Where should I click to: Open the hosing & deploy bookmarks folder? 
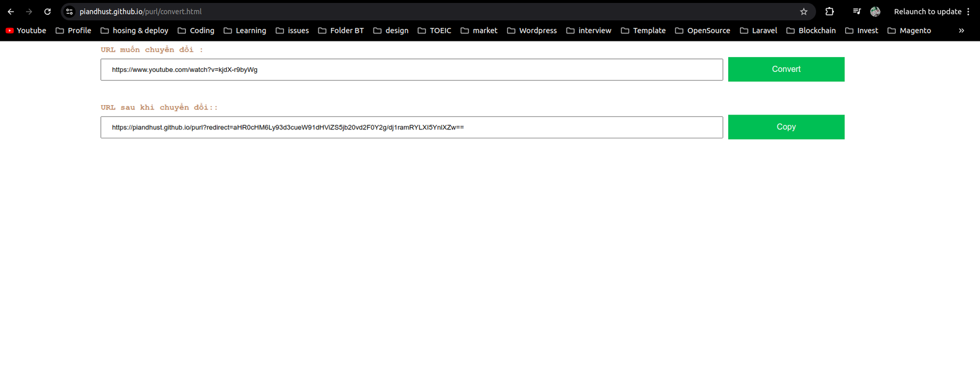(134, 30)
